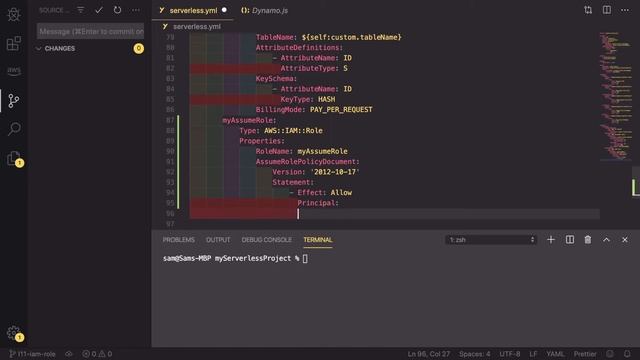
Task: Kill the terminal with trash icon
Action: pos(588,240)
